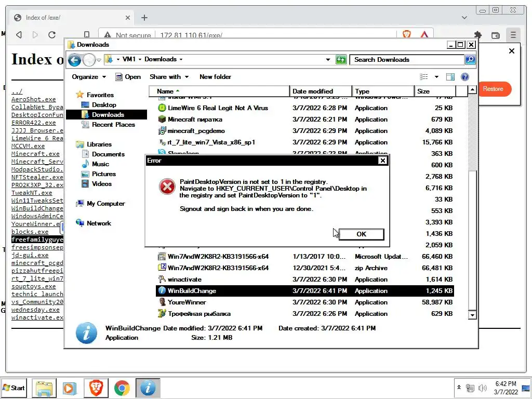Select Network in the navigation pane
The height and width of the screenshot is (399, 532).
pos(94,223)
